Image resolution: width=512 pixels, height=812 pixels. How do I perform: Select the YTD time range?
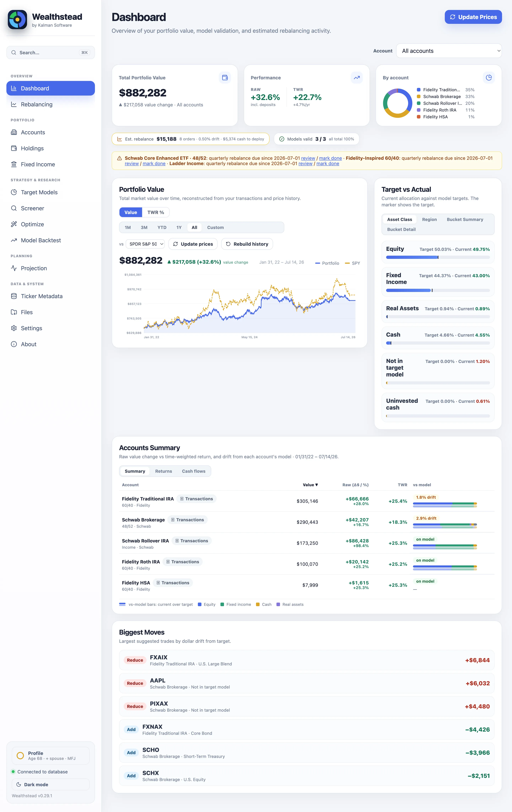pos(162,228)
